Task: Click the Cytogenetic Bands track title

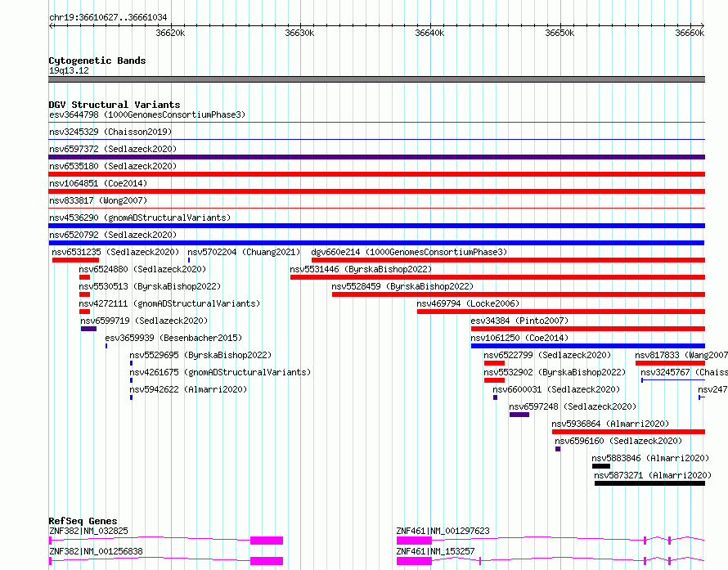Action: [97, 61]
